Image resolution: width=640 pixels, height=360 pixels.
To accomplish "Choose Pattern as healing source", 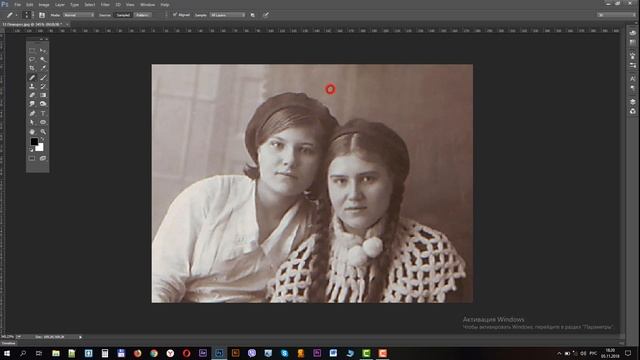I will click(142, 15).
